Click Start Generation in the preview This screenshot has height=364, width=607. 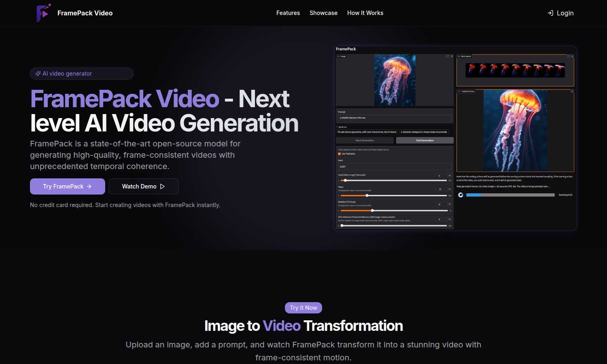pos(365,140)
